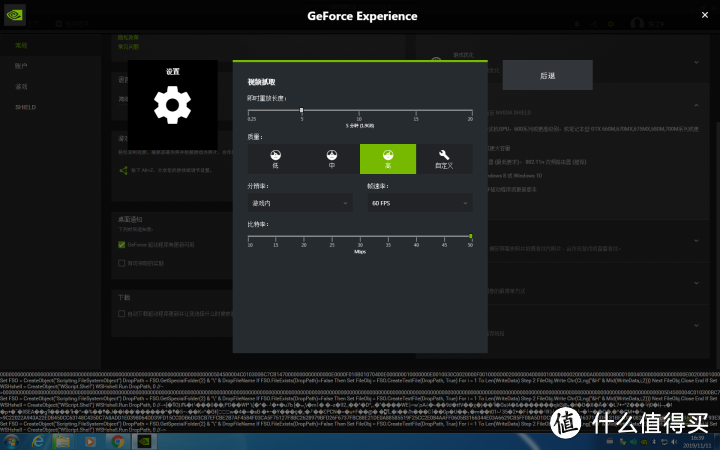Open the Windows Start button
This screenshot has height=450, width=720.
pos(11,442)
